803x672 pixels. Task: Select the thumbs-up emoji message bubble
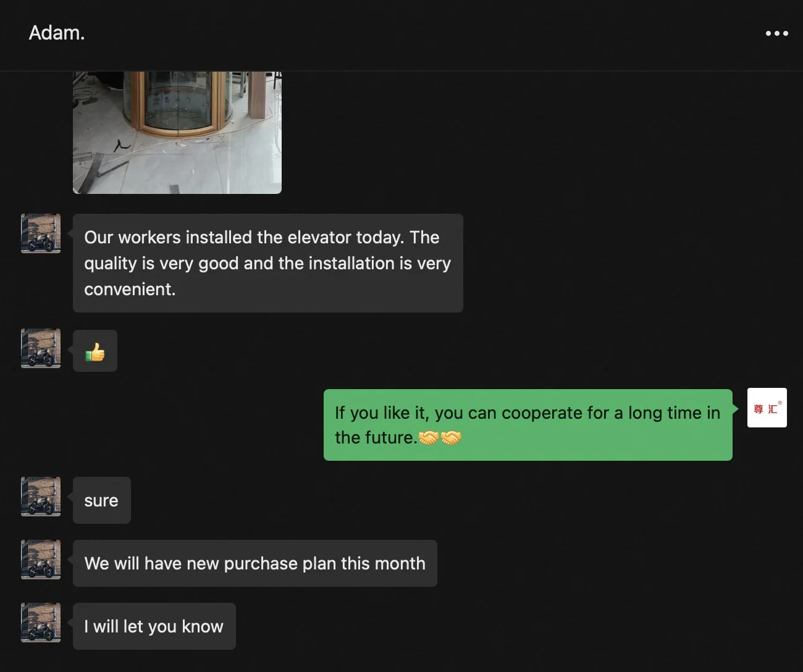pos(95,351)
